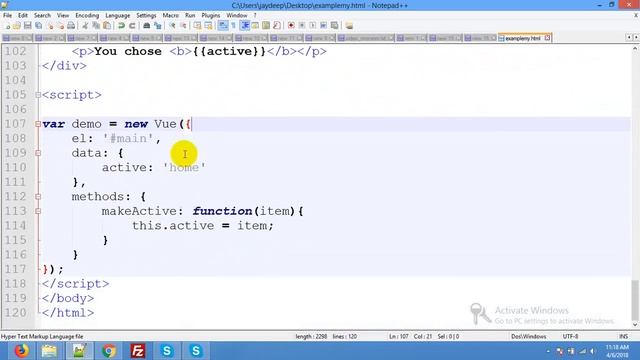Save the recorded macro icon

click(x=334, y=26)
